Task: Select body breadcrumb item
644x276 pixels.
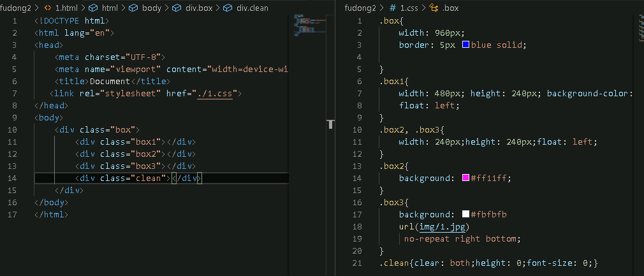Action: point(152,8)
